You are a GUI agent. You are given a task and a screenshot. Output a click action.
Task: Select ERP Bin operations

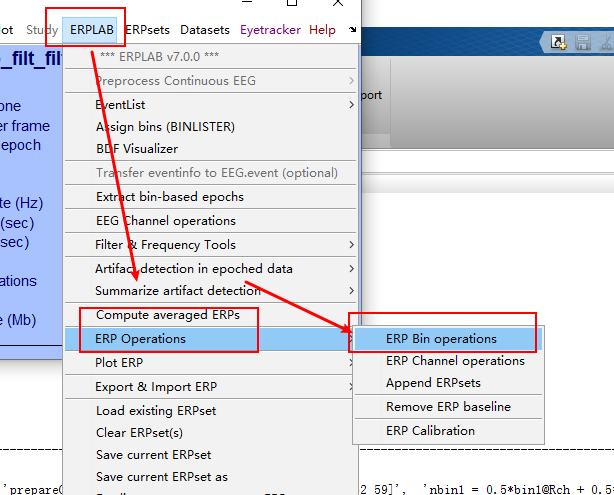pyautogui.click(x=448, y=339)
